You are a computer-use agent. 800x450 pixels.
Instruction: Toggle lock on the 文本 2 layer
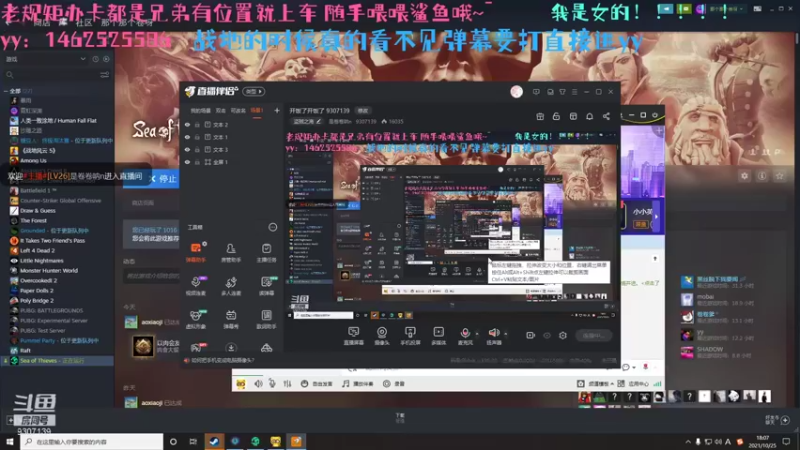(x=197, y=124)
